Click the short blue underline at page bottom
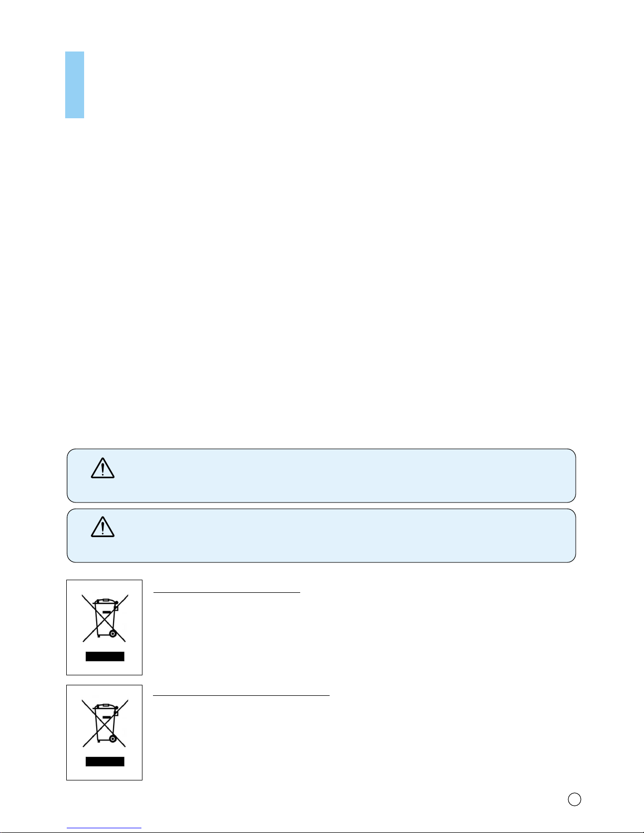The width and height of the screenshot is (644, 833). click(x=104, y=828)
